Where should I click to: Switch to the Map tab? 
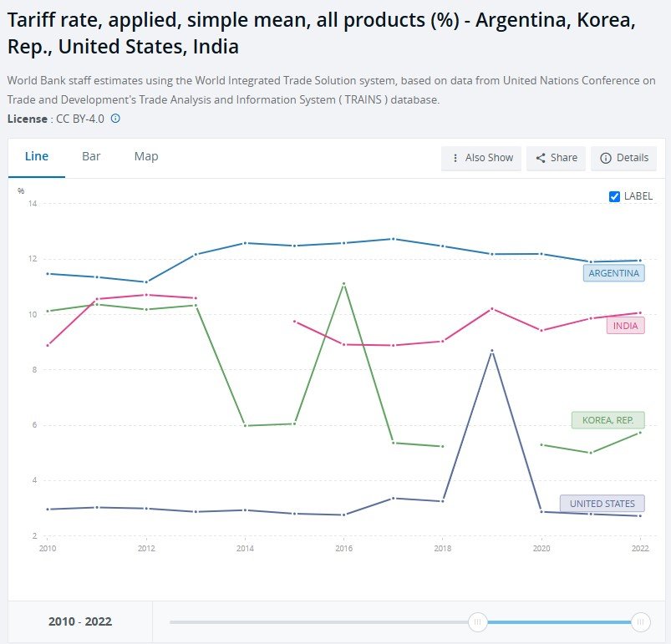tap(146, 156)
